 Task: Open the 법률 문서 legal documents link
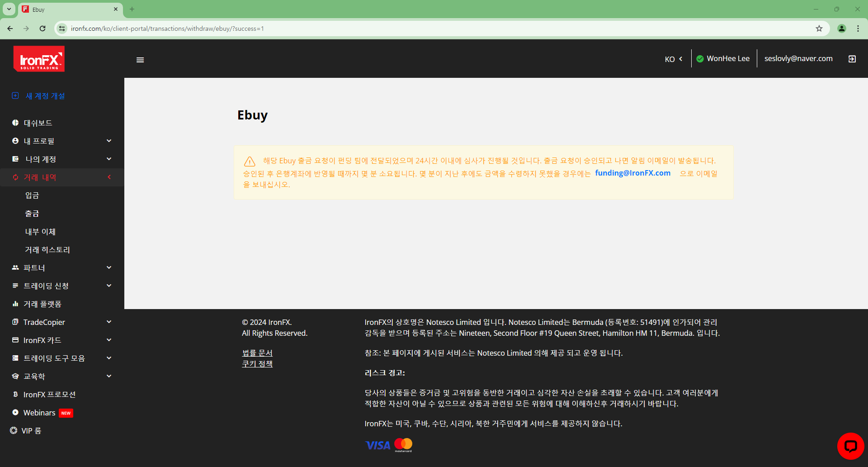(257, 353)
